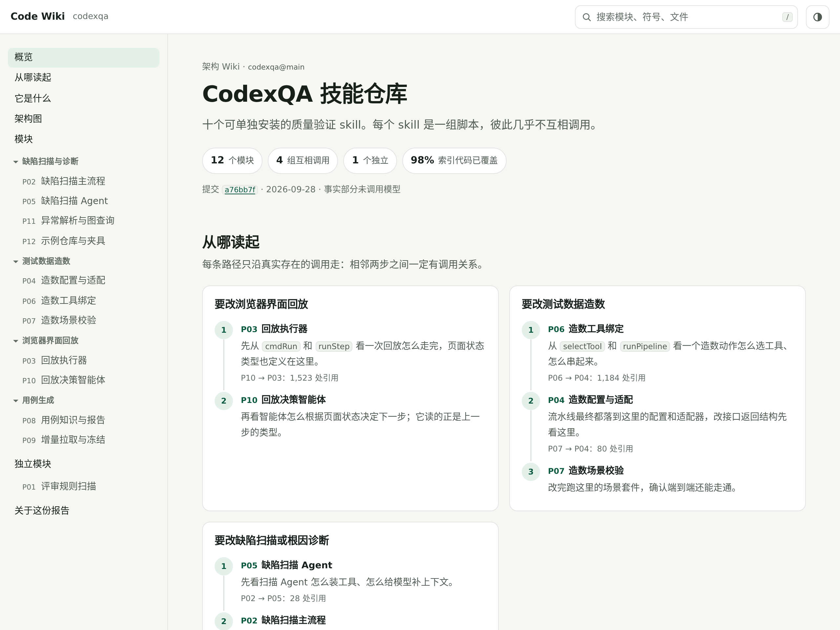Click the search magnifier icon
The width and height of the screenshot is (840, 630).
click(x=586, y=17)
